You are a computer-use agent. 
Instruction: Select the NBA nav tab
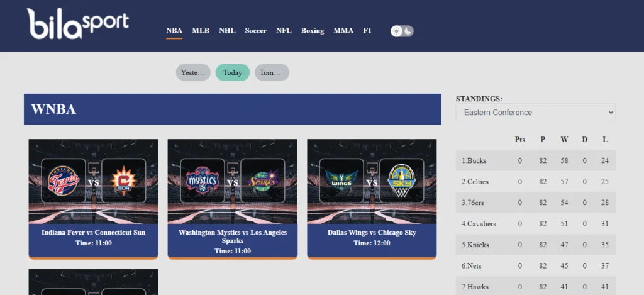pyautogui.click(x=174, y=31)
